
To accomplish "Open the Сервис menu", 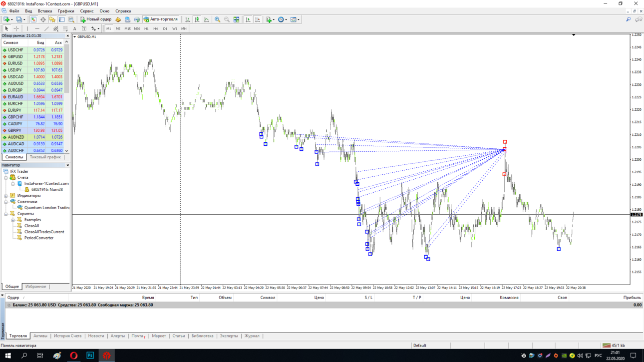I will click(87, 11).
